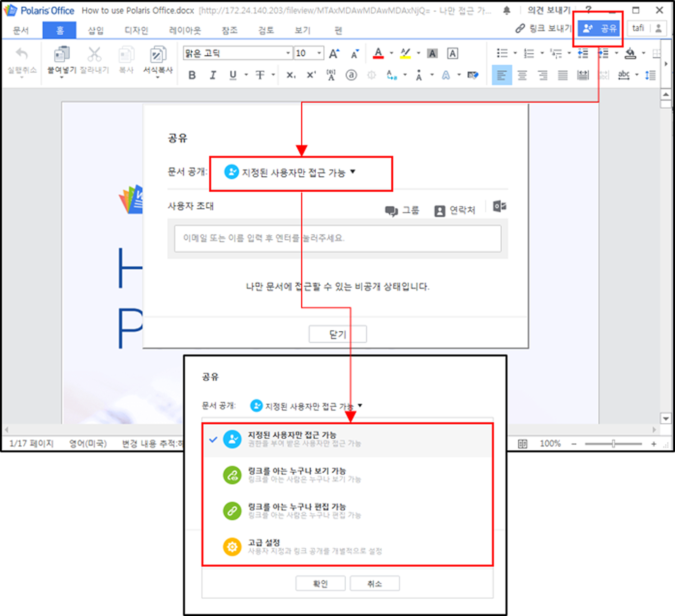Viewport: 675px width, 616px height.
Task: Click the 닫기 (Close) button in share dialog
Action: [x=337, y=334]
